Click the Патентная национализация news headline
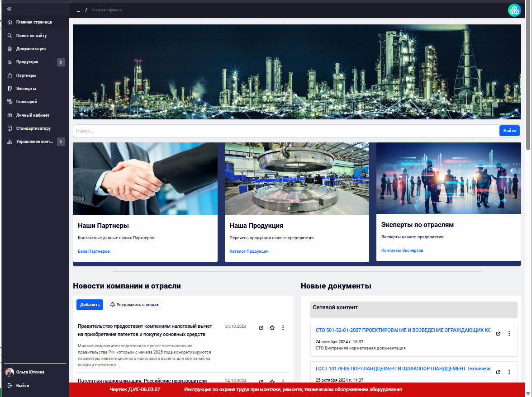532x397 pixels. pos(142,381)
